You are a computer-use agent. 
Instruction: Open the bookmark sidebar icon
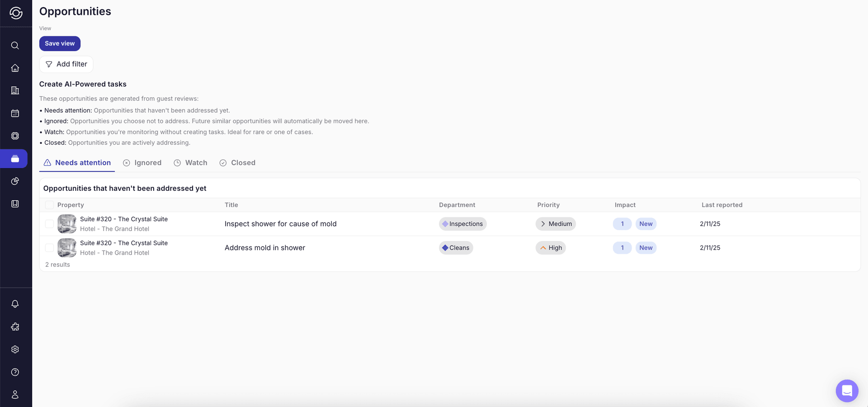click(x=15, y=203)
